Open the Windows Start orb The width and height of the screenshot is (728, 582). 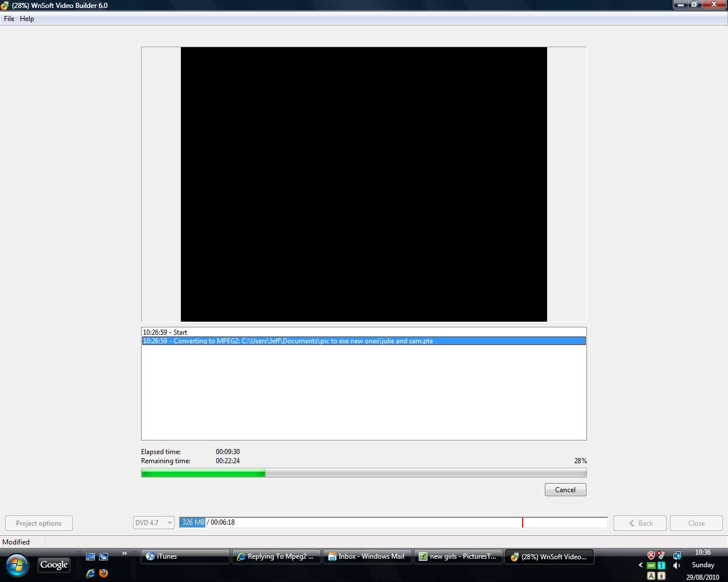pos(17,565)
